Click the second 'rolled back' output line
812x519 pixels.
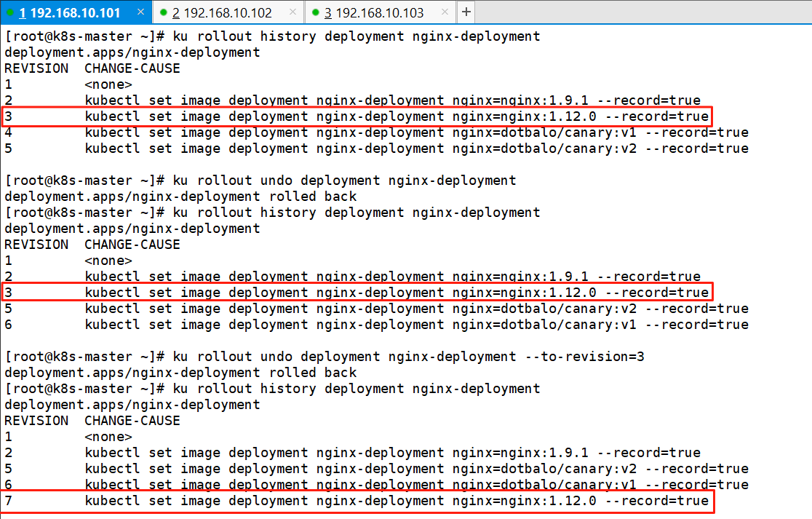(180, 373)
